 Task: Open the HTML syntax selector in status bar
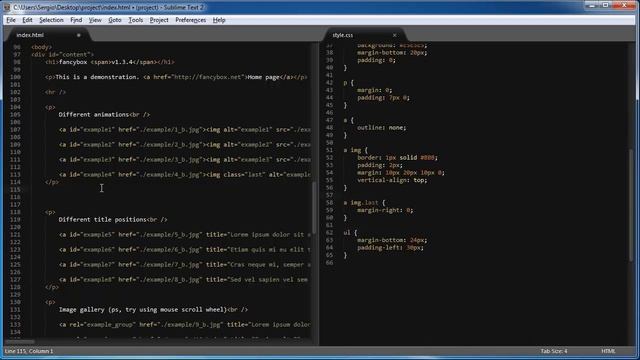(x=608, y=351)
